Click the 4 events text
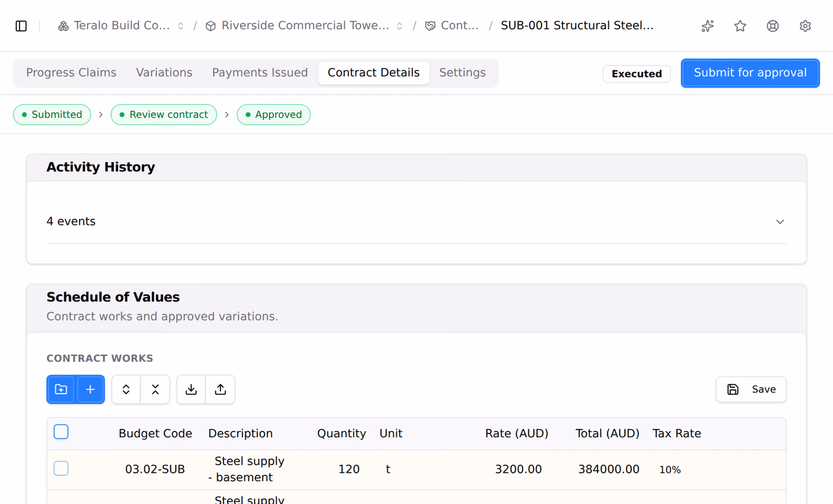 71,222
